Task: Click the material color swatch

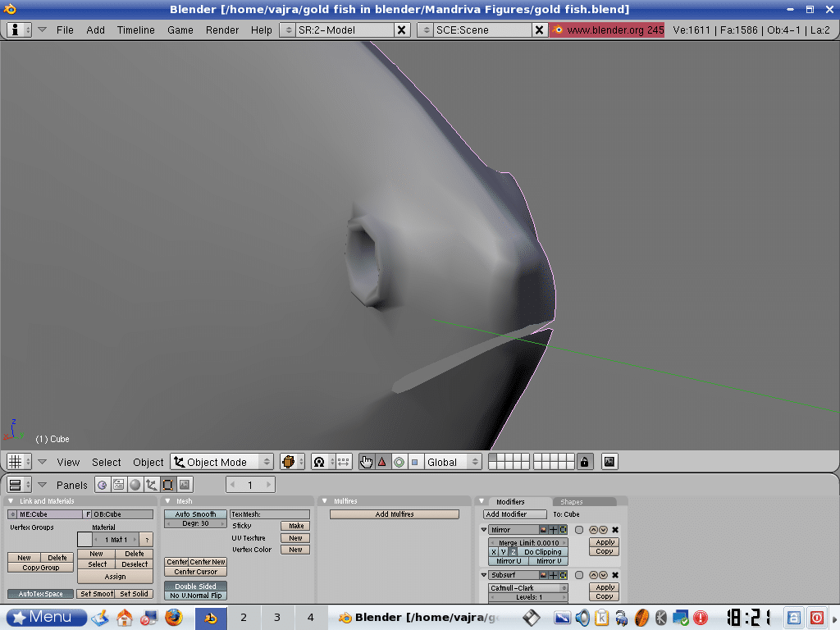Action: tap(84, 539)
